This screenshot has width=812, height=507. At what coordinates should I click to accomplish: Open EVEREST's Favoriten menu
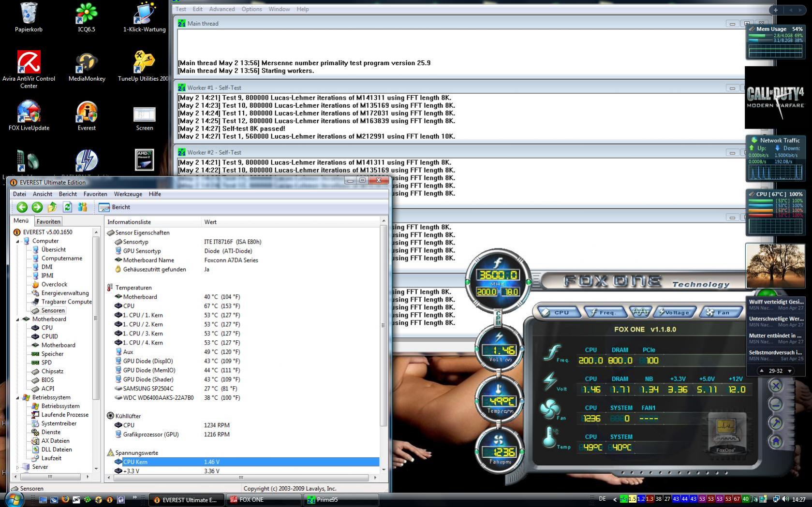pyautogui.click(x=95, y=194)
